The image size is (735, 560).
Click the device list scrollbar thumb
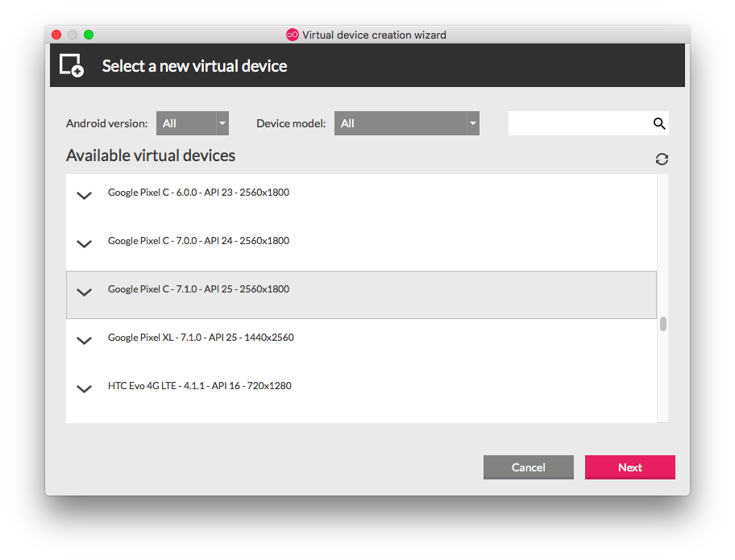(x=662, y=324)
